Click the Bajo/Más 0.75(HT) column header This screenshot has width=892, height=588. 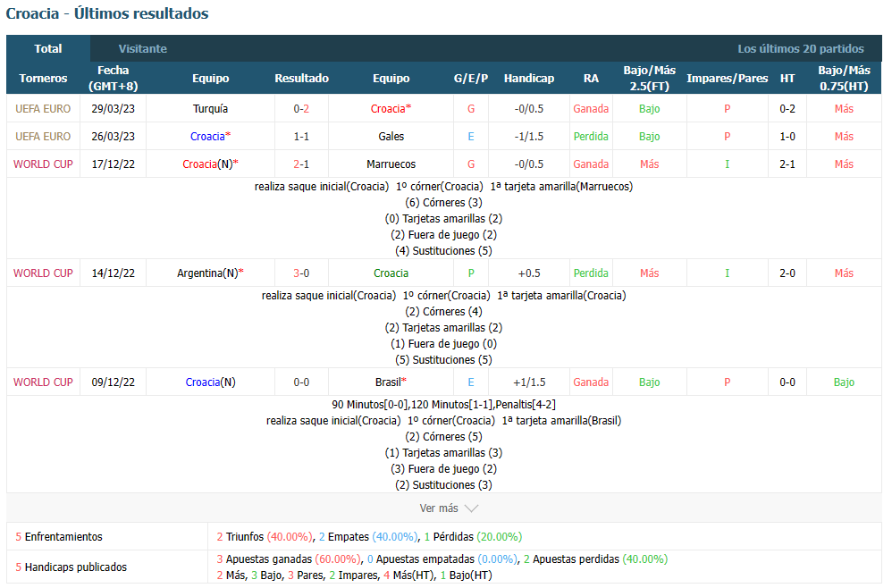pyautogui.click(x=845, y=79)
